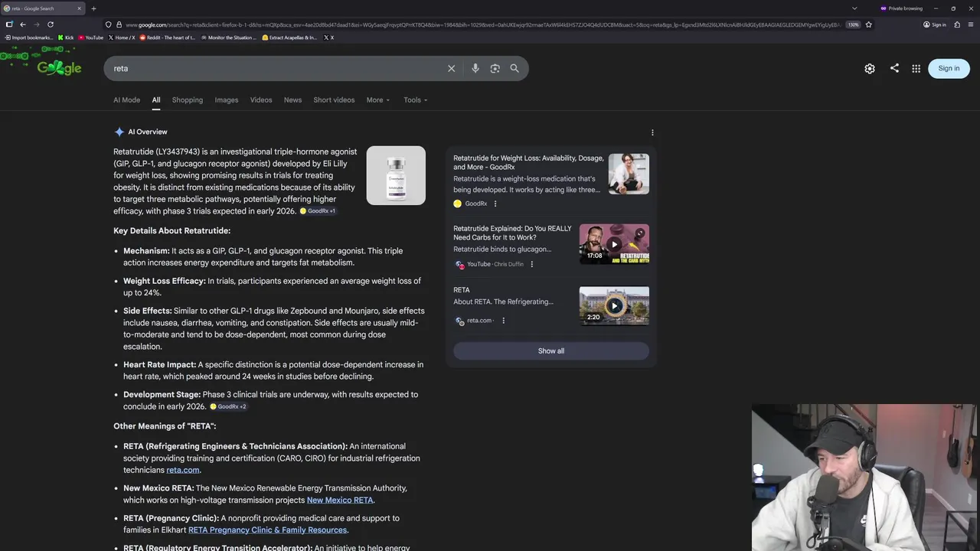Open the Google apps grid

pos(916,68)
